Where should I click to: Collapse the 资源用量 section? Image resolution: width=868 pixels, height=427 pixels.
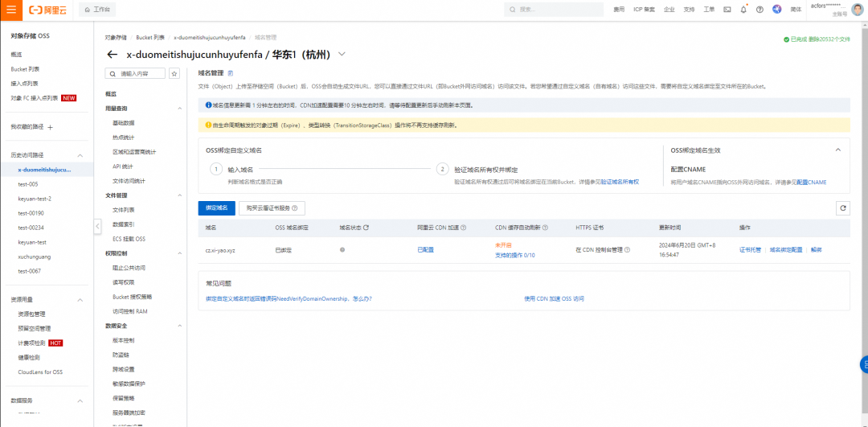80,300
